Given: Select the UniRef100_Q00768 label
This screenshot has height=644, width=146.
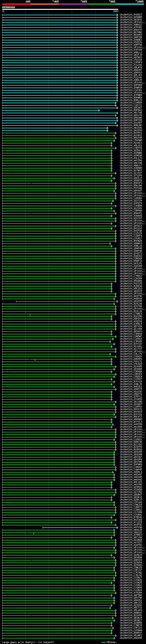Looking at the screenshot, I should [x=131, y=306].
